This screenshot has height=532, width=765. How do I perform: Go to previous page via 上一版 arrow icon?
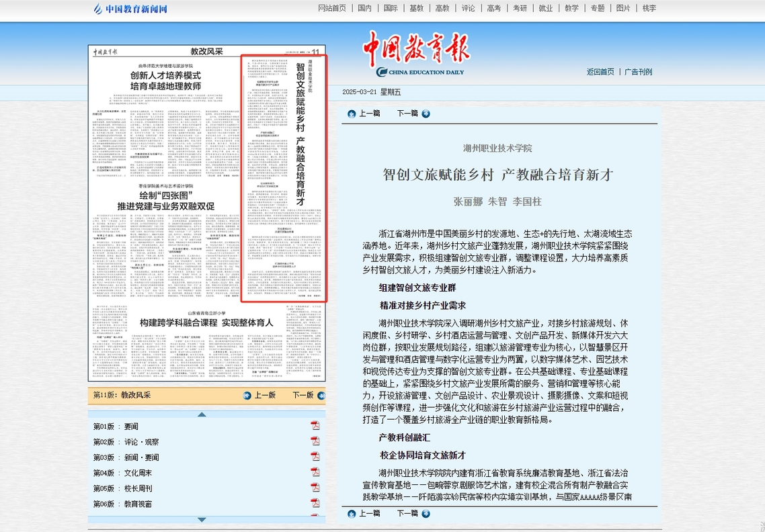pyautogui.click(x=247, y=396)
